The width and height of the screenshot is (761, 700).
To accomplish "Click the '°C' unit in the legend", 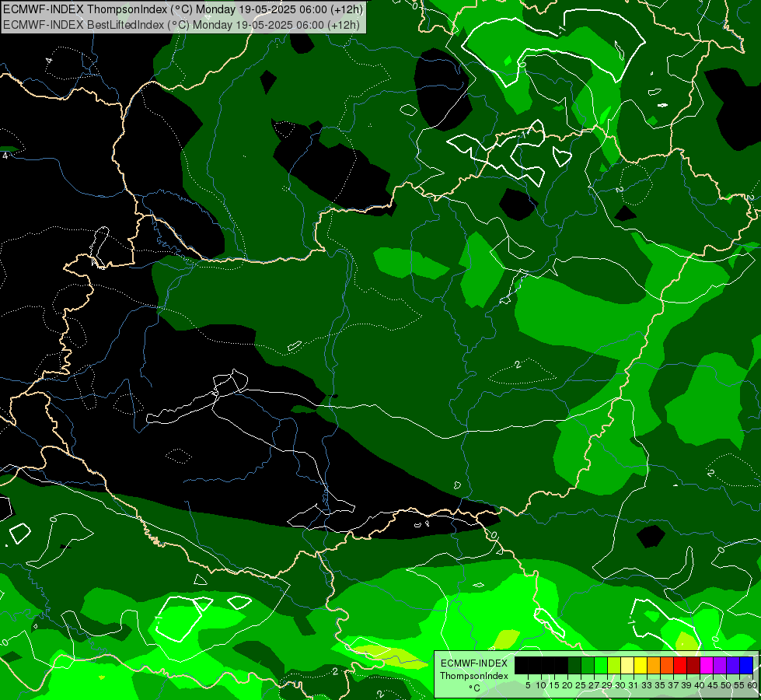I will 474,688.
